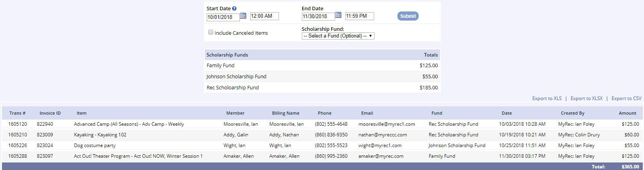Select the Family Fund totals row
Screen dimensions: 644x170
tap(322, 66)
